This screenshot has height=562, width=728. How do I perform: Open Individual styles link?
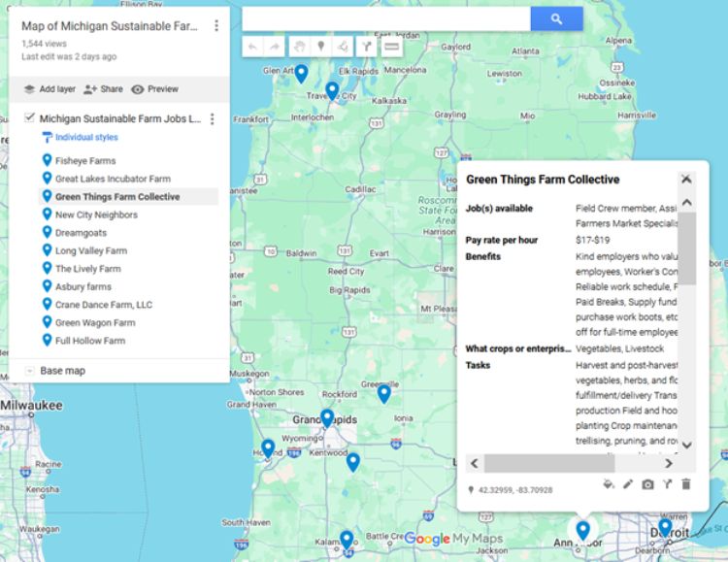pyautogui.click(x=86, y=137)
